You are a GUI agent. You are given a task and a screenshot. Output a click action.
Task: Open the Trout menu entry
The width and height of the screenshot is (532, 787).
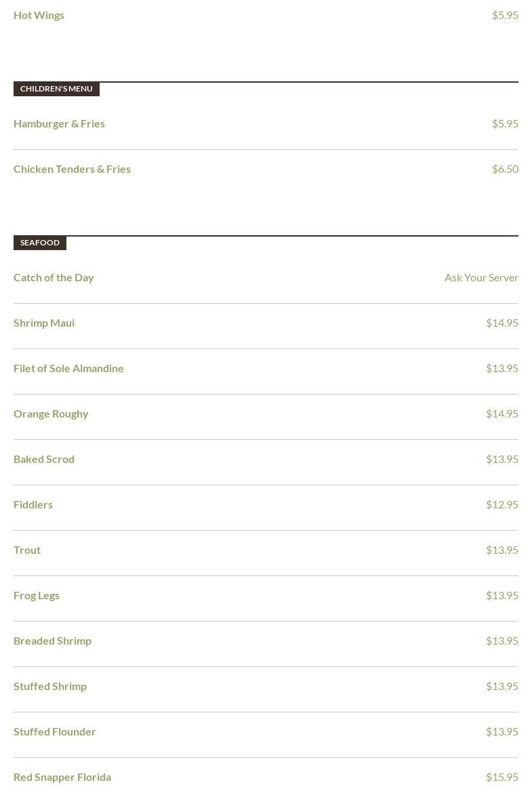pos(27,550)
